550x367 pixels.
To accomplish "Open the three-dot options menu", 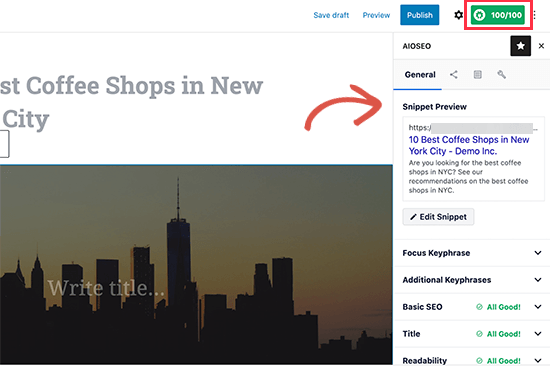I will coord(535,15).
